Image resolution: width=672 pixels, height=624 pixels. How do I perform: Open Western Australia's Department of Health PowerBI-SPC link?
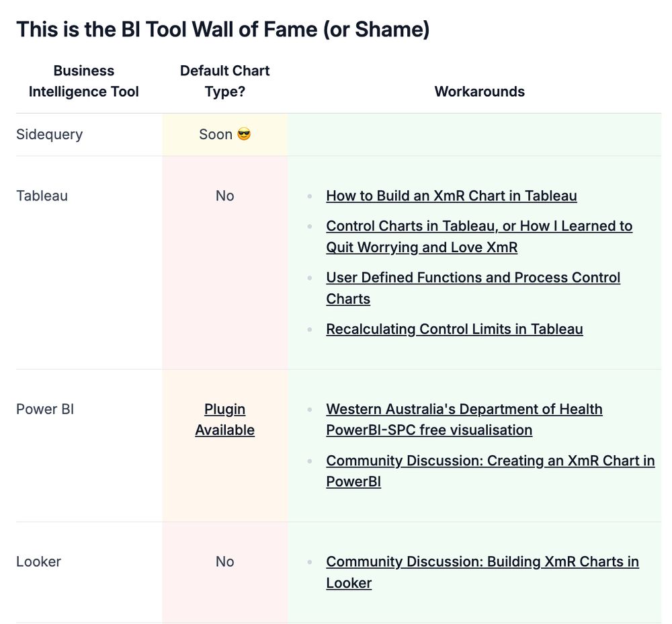click(x=464, y=420)
